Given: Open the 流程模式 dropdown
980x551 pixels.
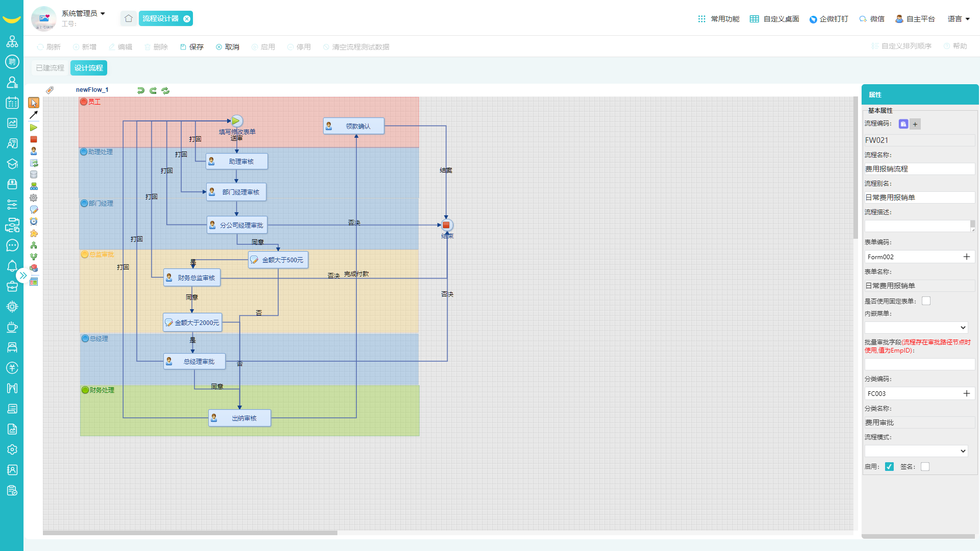Looking at the screenshot, I should pos(916,451).
